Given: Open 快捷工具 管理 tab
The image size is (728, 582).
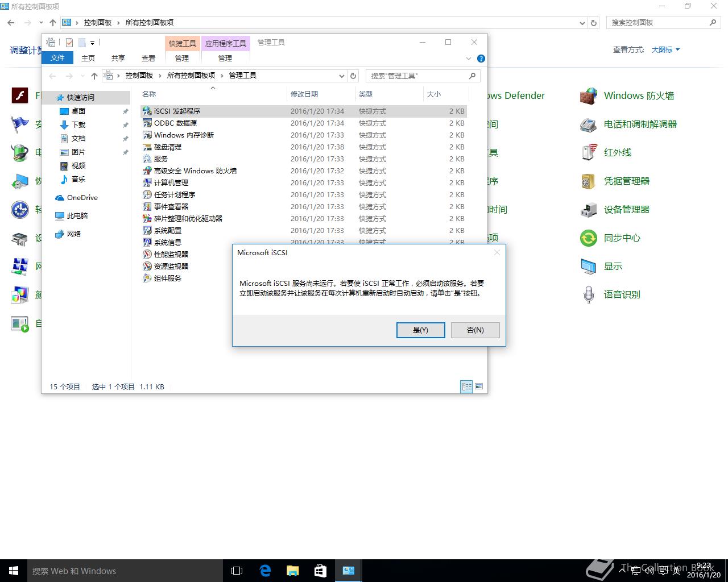Looking at the screenshot, I should tap(182, 58).
